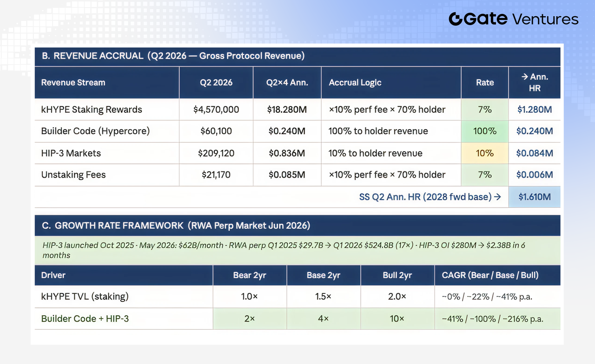Click the green 100% rate cell
The image size is (595, 364).
(x=485, y=131)
